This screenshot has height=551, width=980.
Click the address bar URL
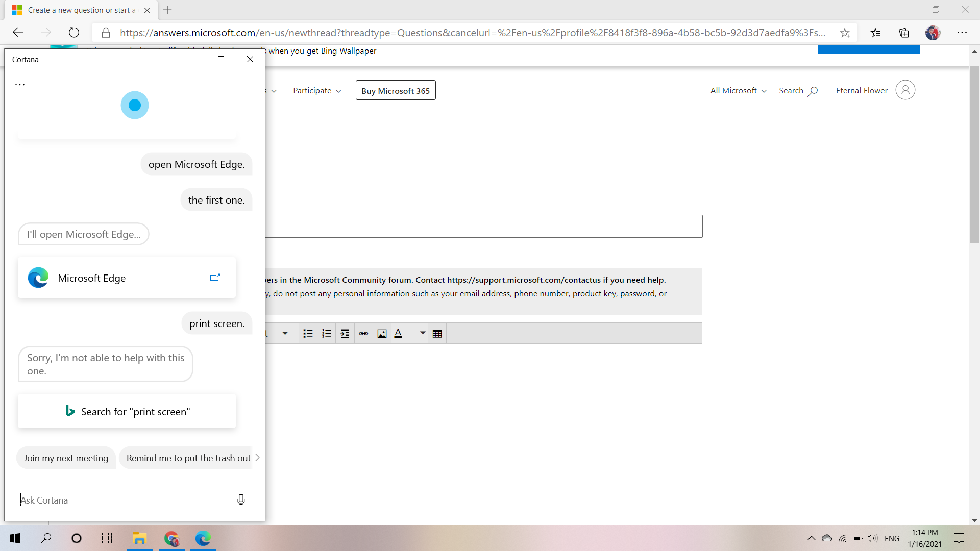click(473, 33)
